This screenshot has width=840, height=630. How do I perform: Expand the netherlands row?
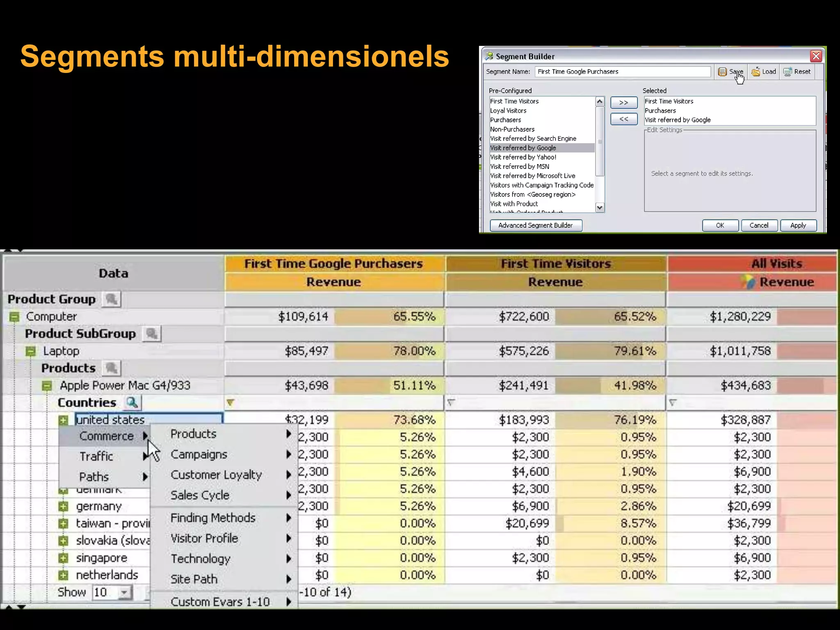click(x=63, y=575)
